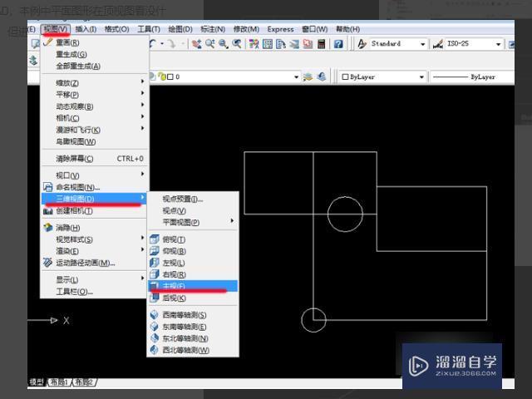Image resolution: width=532 pixels, height=399 pixels.
Task: Expand the 平面视图(P) submenu
Action: 193,222
